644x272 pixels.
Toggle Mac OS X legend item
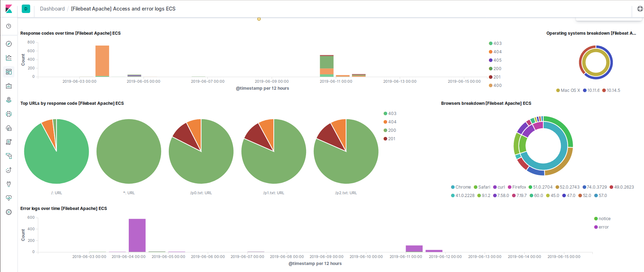click(x=568, y=90)
